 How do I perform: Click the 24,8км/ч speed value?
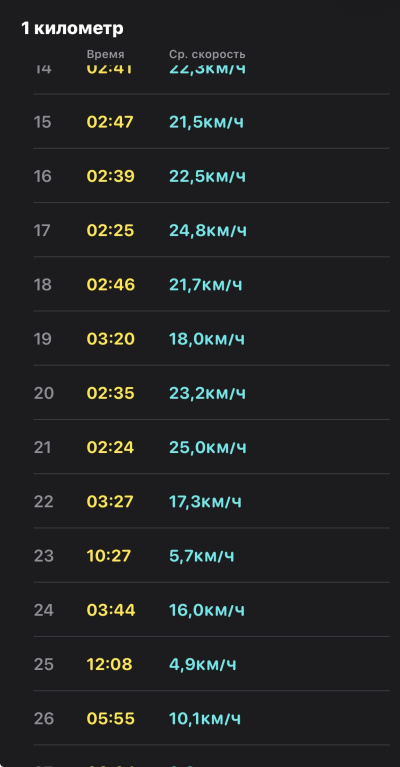click(x=208, y=230)
